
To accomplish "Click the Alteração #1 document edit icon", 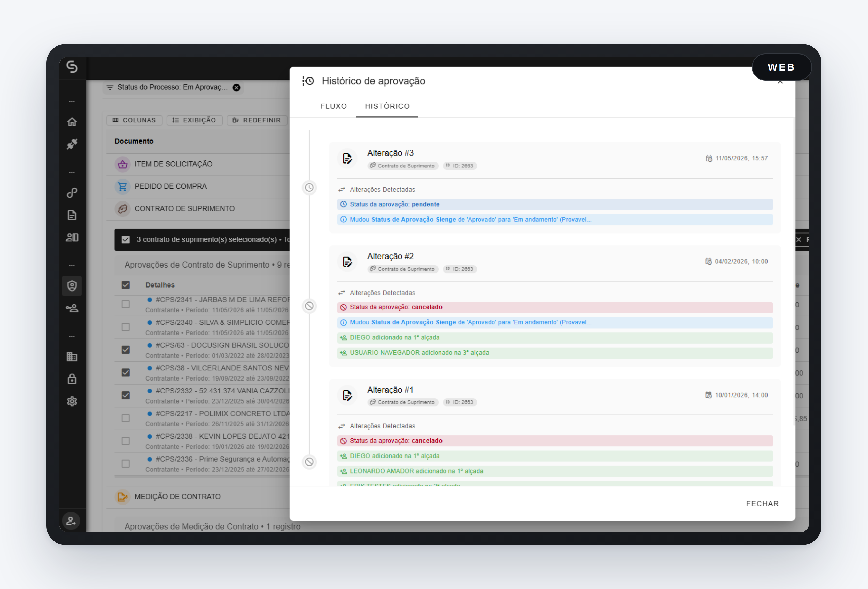I will pos(347,395).
